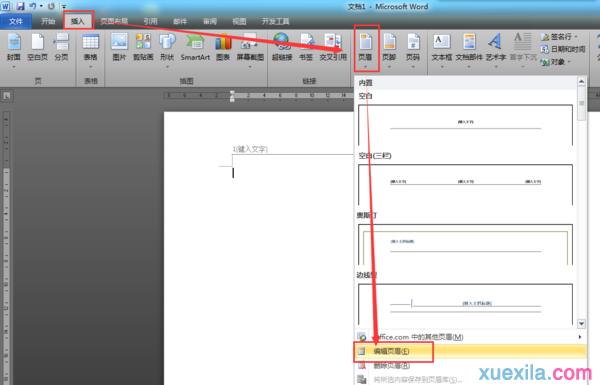Open more headers from Office.com
Screen dimensions: 600x385
click(x=470, y=337)
